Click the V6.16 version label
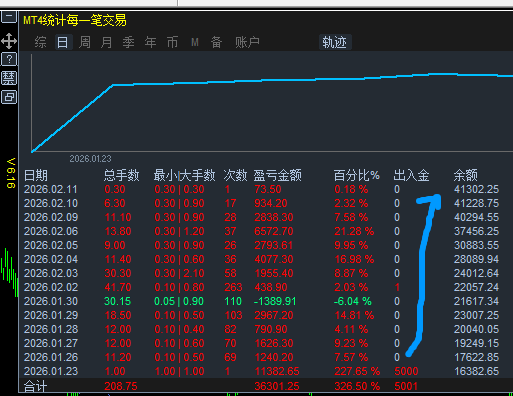 click(11, 173)
